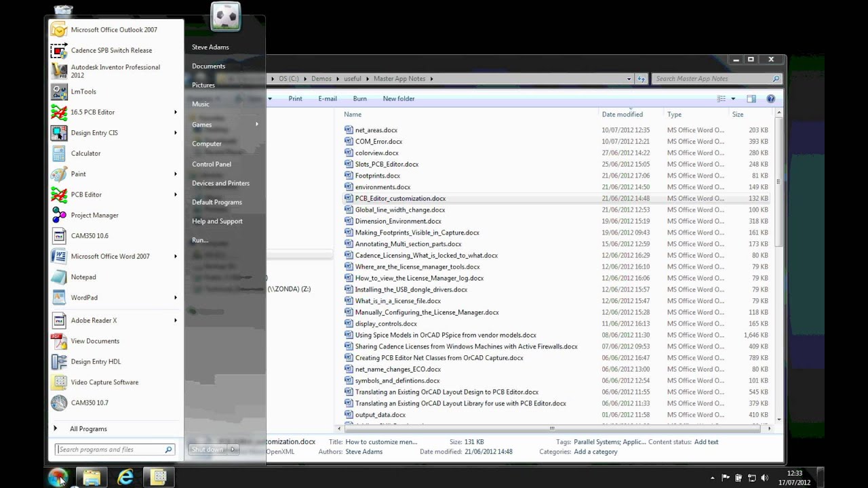Screen dimensions: 868x488
Task: Expand Adobe Reader X jump list arrow
Action: pos(176,320)
